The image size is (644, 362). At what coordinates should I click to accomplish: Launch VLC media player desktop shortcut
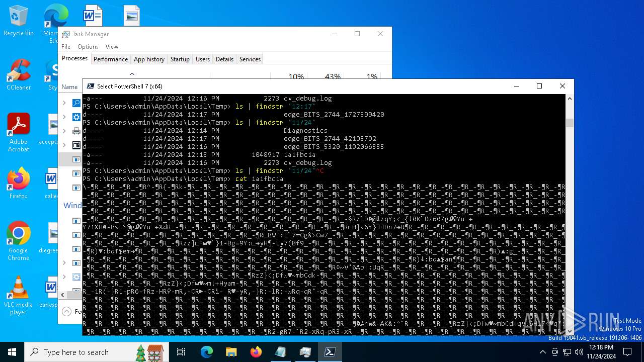tap(18, 295)
